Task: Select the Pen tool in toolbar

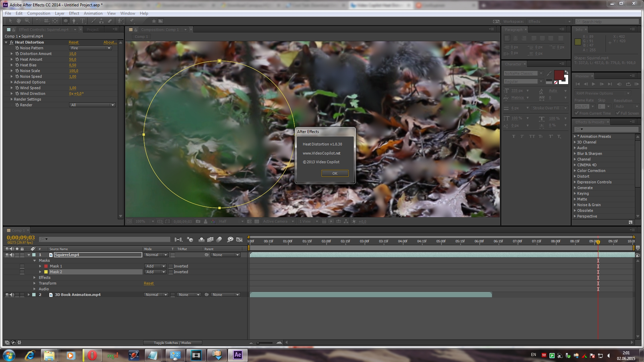Action: pos(74,21)
